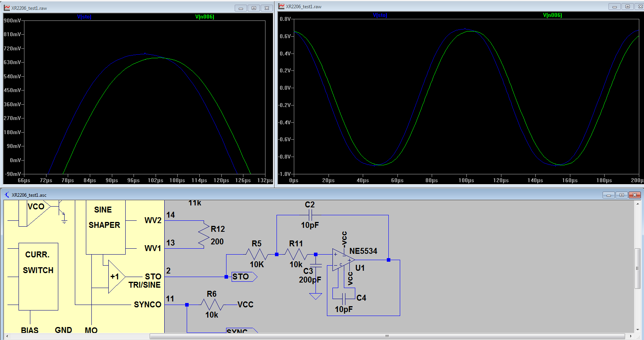Click the 10k value under R11
Image resolution: width=644 pixels, height=340 pixels.
click(296, 264)
